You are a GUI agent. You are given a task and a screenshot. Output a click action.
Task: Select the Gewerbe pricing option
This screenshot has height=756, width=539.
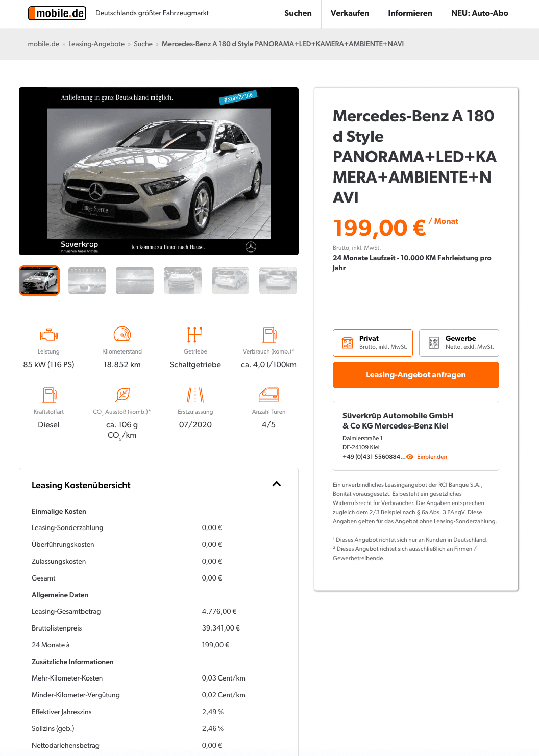click(459, 343)
